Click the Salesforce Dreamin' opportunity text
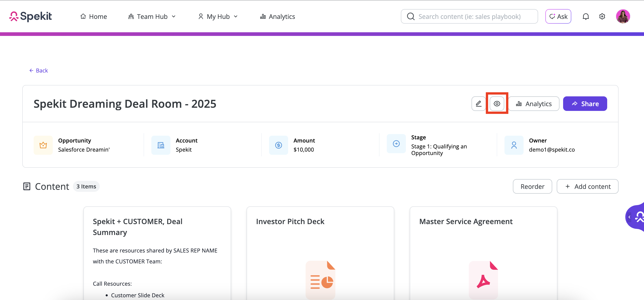The height and width of the screenshot is (300, 644). (84, 150)
